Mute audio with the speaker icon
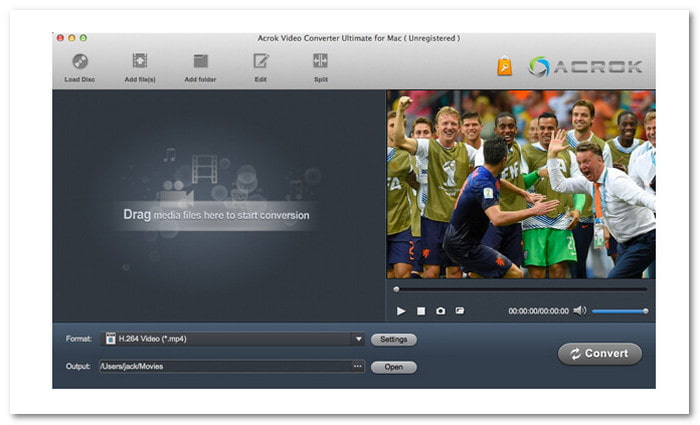Image resolution: width=700 pixels, height=425 pixels. [x=579, y=310]
